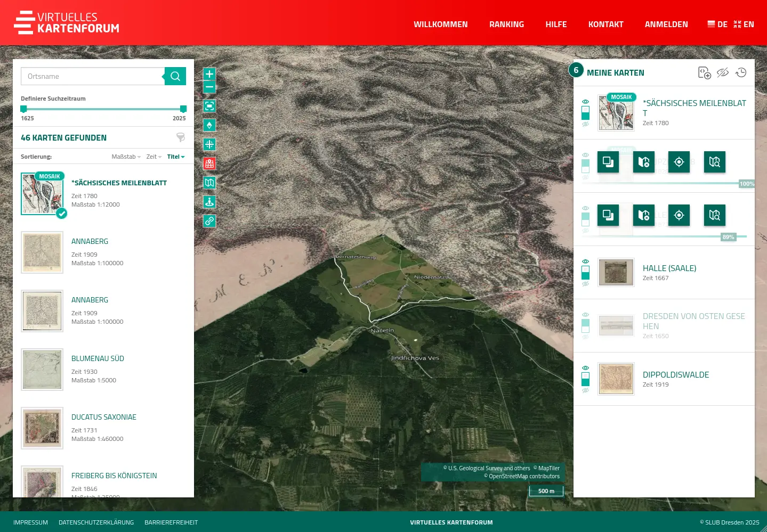The image size is (767, 532).
Task: Open the Kontakt page
Action: (x=605, y=24)
